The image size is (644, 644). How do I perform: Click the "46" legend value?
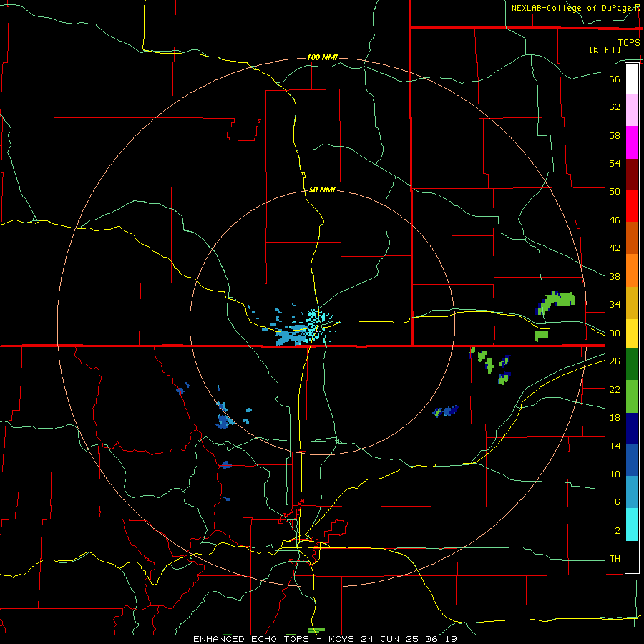coord(615,220)
